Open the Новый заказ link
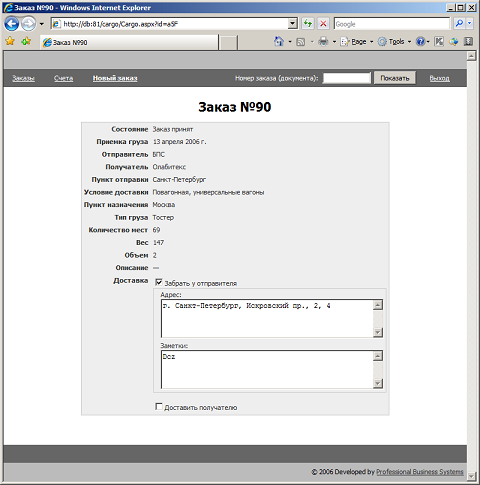The image size is (480, 485). point(115,78)
